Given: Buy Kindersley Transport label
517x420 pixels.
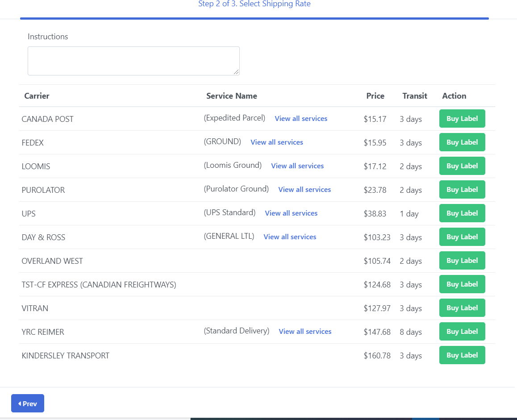Looking at the screenshot, I should coord(462,355).
